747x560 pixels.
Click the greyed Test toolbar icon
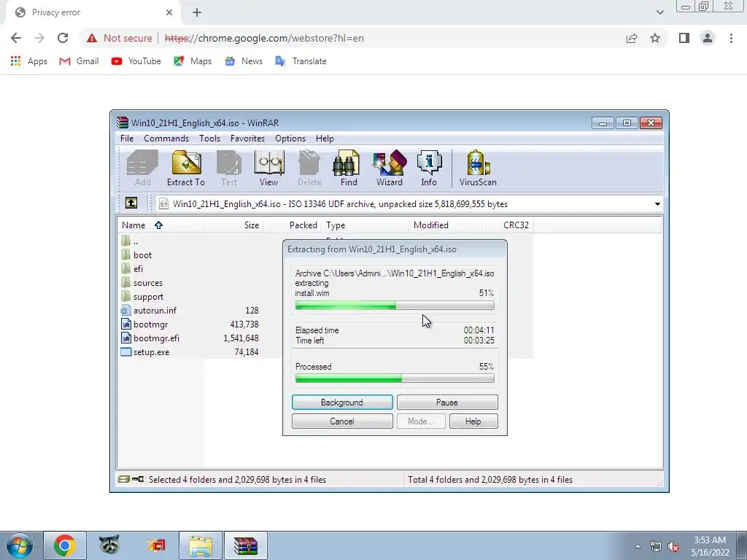coord(228,168)
